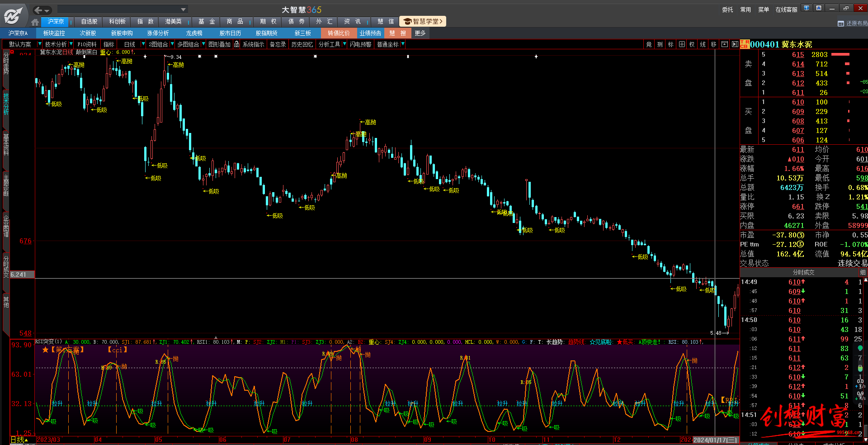Viewport: 868px width, 445px height.
Task: Click the 竞 toolbar icon
Action: [x=649, y=44]
